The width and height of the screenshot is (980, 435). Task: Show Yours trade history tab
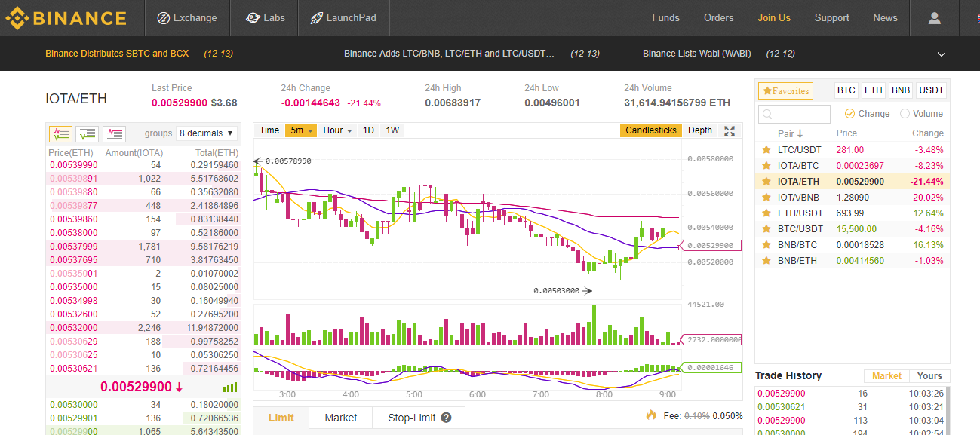[929, 376]
